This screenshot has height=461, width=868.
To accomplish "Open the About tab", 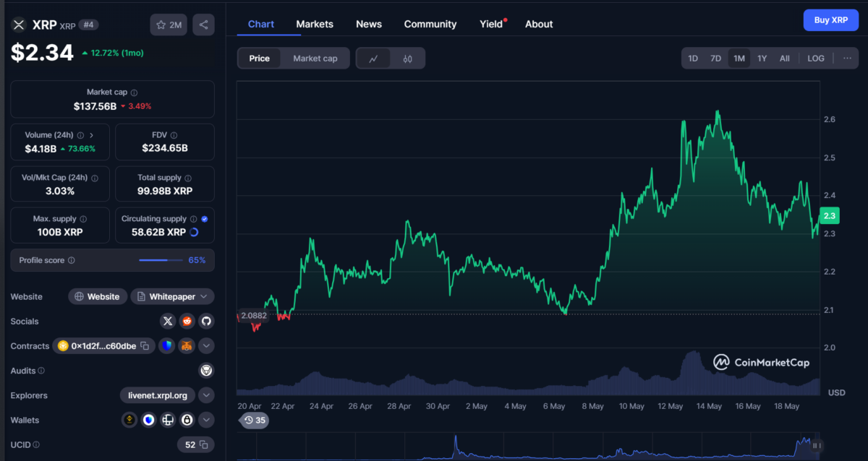I will [x=539, y=24].
